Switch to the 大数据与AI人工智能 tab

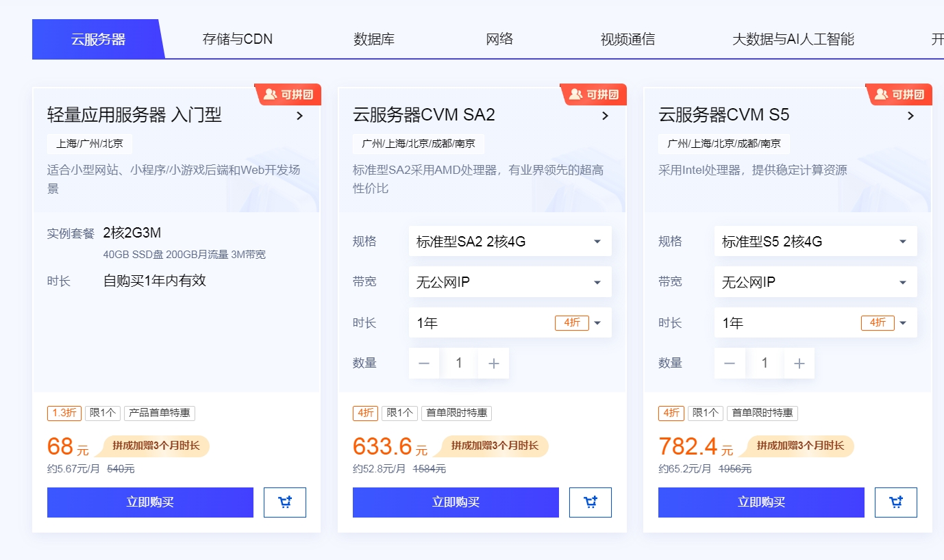(x=793, y=39)
